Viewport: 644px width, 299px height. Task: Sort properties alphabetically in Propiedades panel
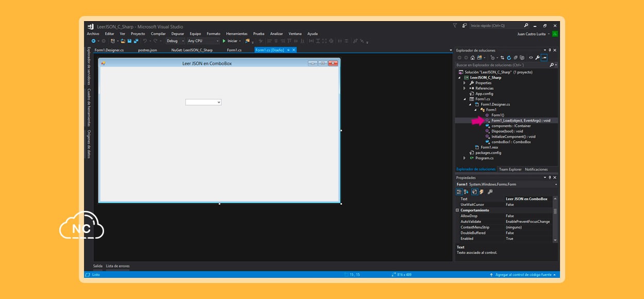[x=466, y=192]
